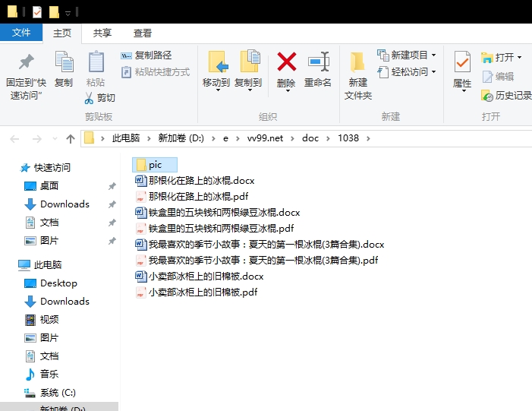This screenshot has width=532, height=411.
Task: Select 小卖部冰柜上的旧棉被.pdf file
Action: click(x=196, y=292)
